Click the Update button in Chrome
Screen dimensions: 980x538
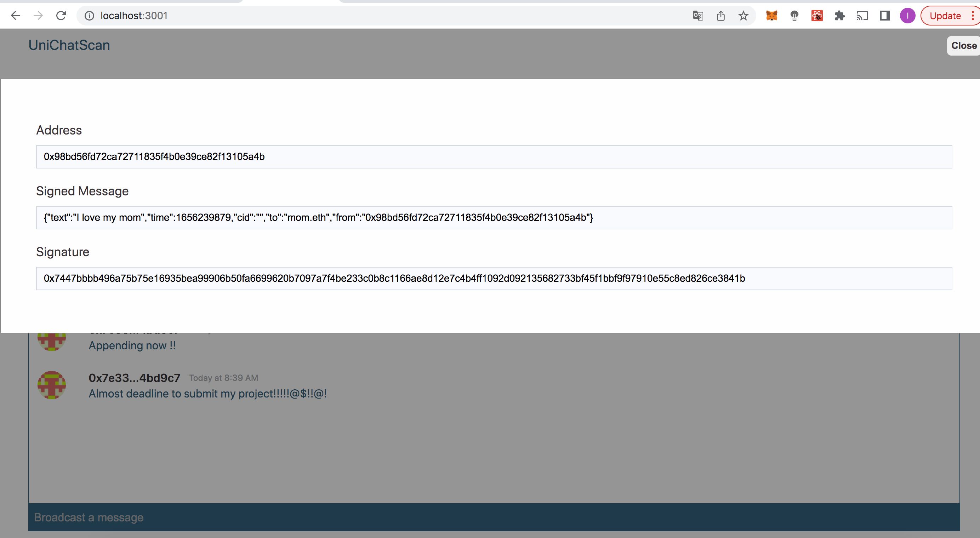point(945,16)
